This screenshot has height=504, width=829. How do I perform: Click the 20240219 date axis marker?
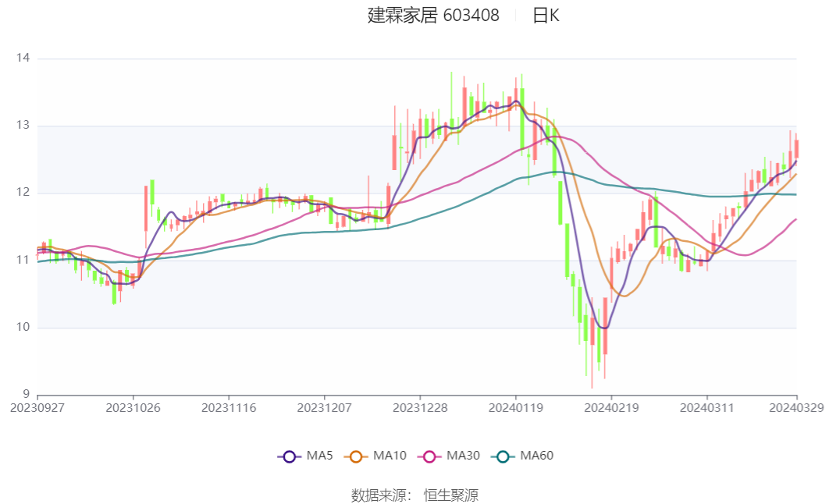(612, 408)
